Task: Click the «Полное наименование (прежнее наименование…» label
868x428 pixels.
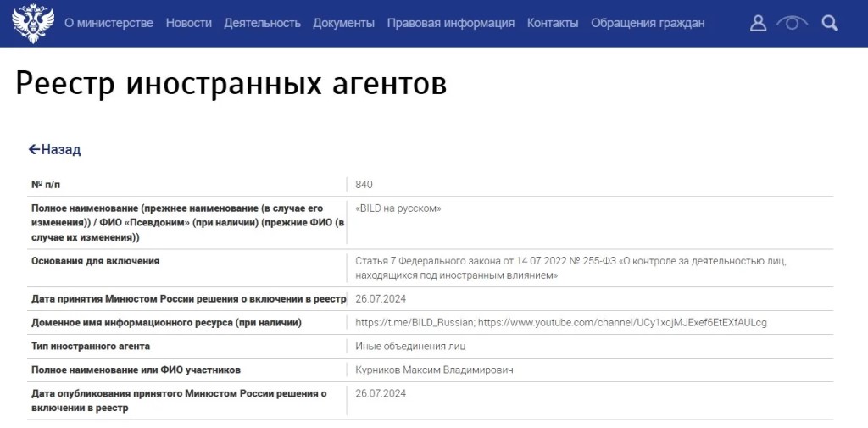Action: (x=188, y=223)
